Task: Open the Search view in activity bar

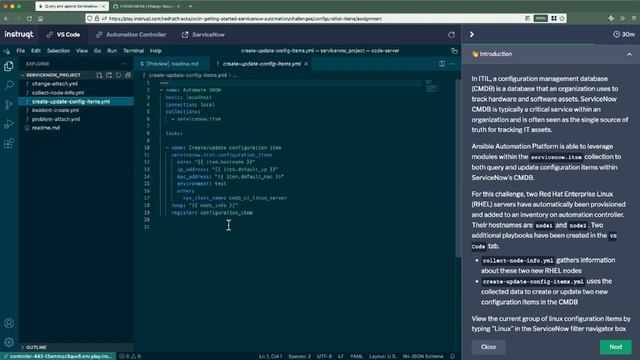Action: pyautogui.click(x=9, y=85)
